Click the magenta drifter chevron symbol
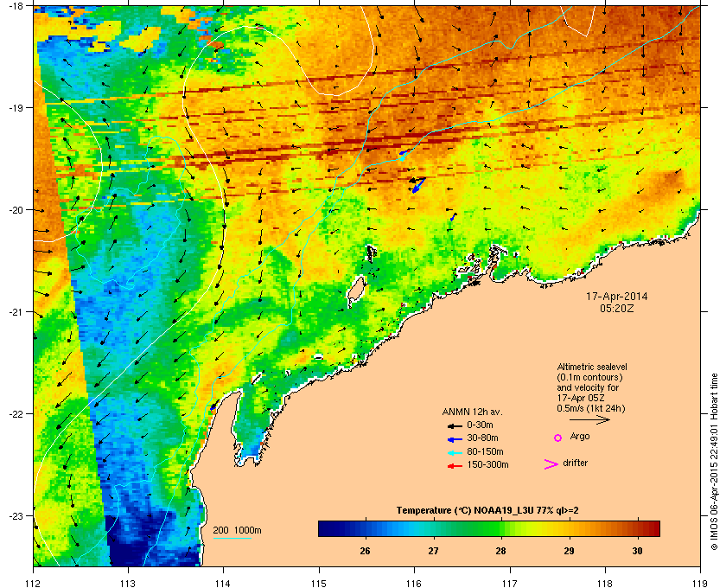 click(x=551, y=464)
